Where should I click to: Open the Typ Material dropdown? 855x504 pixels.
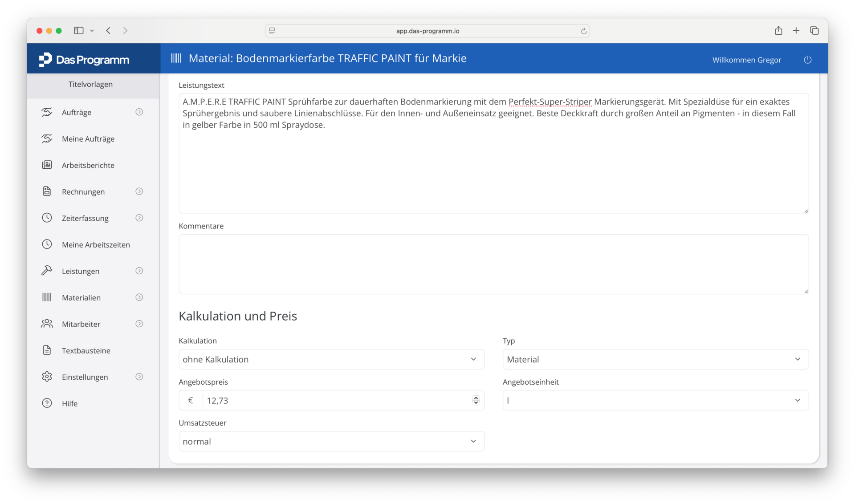coord(655,359)
